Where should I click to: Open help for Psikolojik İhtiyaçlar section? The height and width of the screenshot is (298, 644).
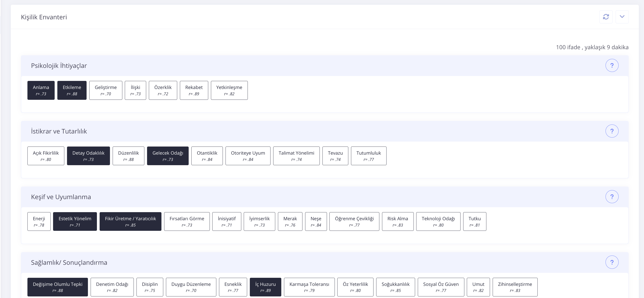click(612, 65)
